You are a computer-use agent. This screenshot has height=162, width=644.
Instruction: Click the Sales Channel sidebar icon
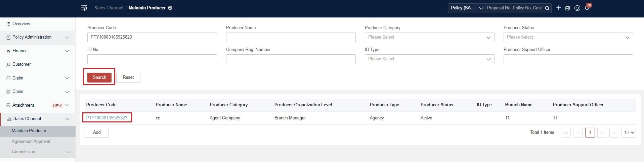pyautogui.click(x=9, y=119)
